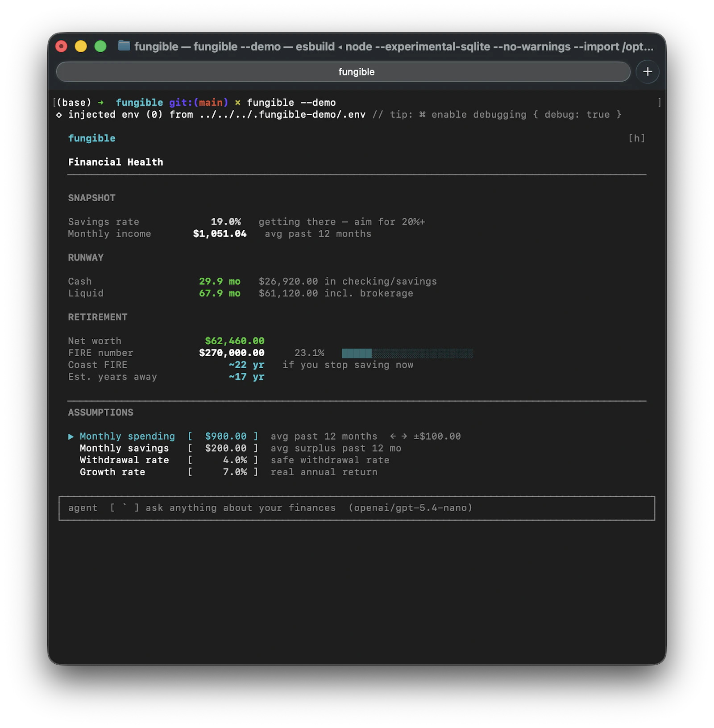
Task: Click the new tab plus button
Action: tap(647, 72)
